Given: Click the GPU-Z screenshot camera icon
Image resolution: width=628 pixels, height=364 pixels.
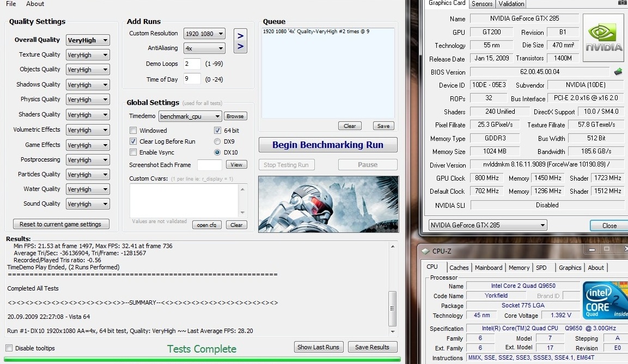Looking at the screenshot, I should 623,3.
